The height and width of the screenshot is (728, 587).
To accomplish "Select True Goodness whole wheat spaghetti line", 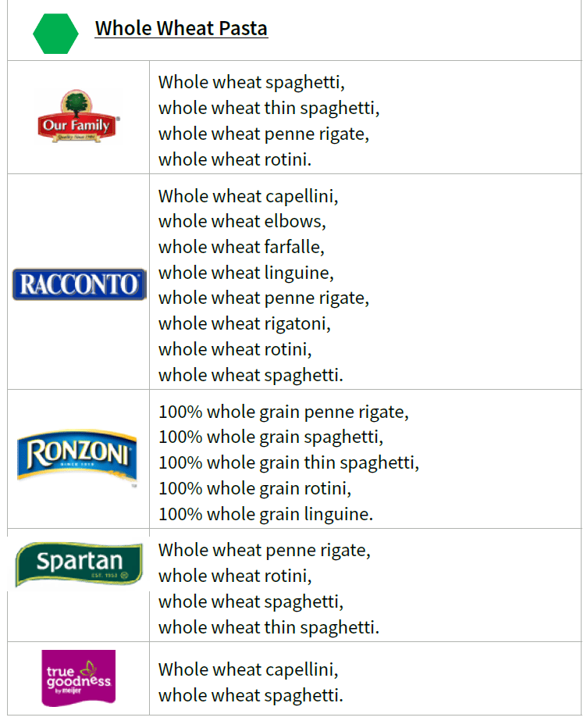I will [x=251, y=695].
